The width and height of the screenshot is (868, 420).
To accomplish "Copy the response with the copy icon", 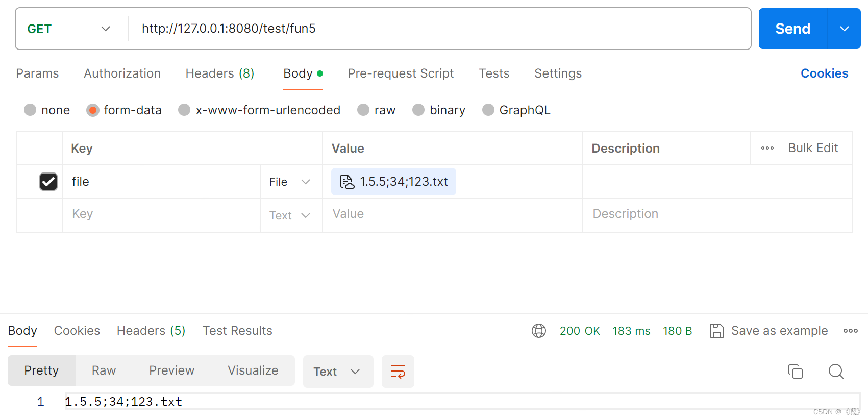I will point(795,371).
